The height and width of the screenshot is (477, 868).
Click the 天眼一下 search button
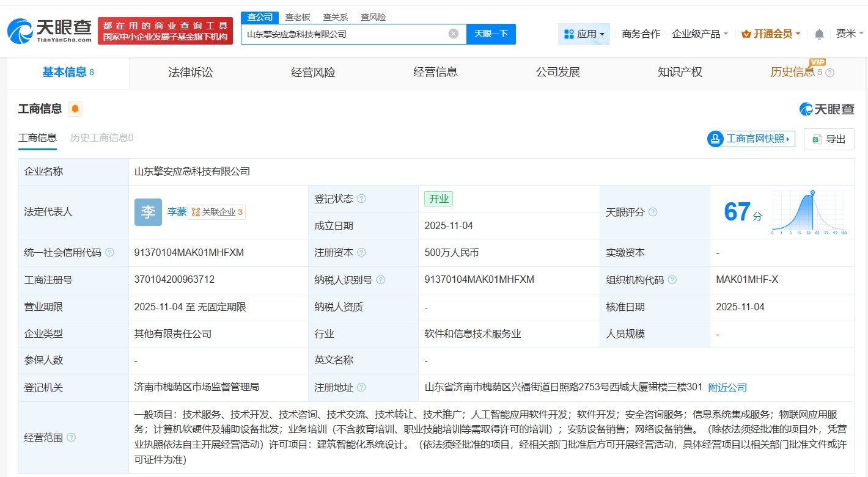click(x=491, y=34)
